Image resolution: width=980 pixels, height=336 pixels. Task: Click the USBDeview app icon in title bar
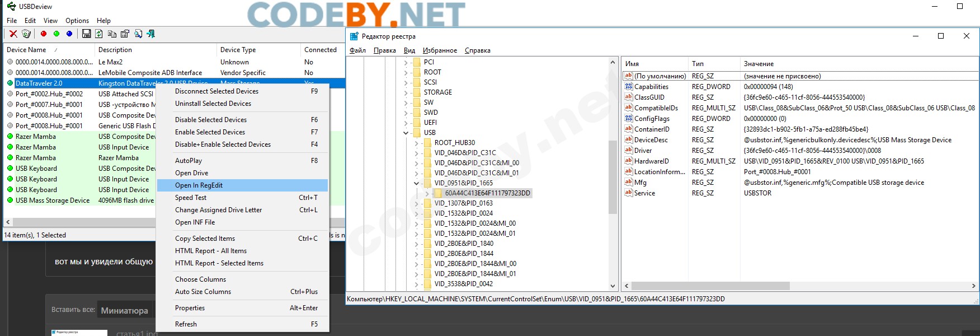11,7
